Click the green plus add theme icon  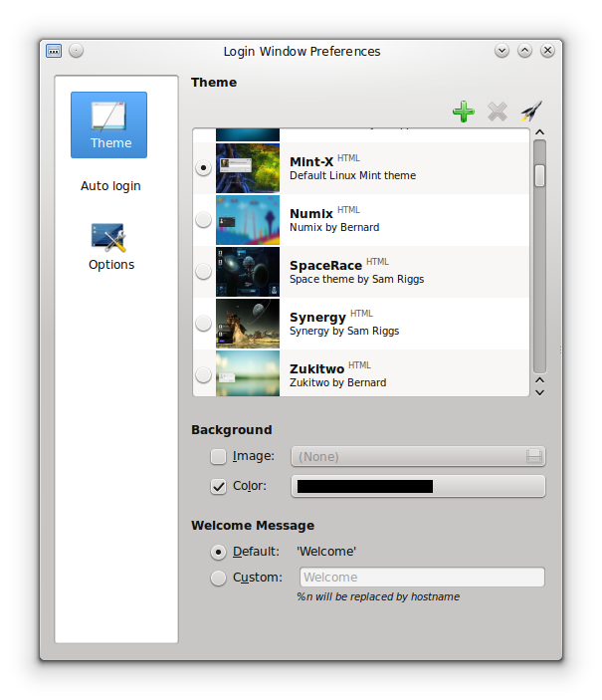[464, 112]
